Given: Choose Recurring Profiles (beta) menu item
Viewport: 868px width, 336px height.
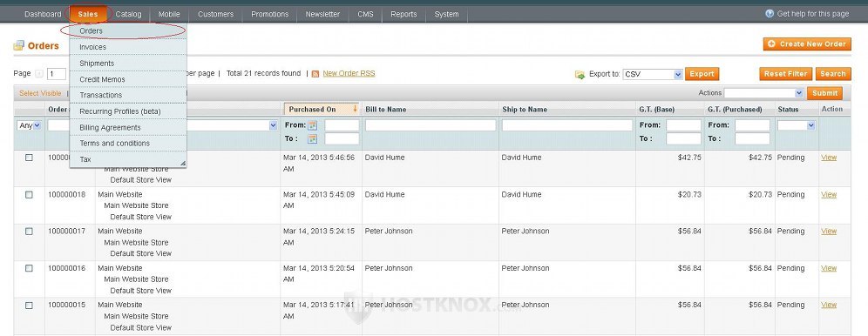Looking at the screenshot, I should click(x=128, y=111).
